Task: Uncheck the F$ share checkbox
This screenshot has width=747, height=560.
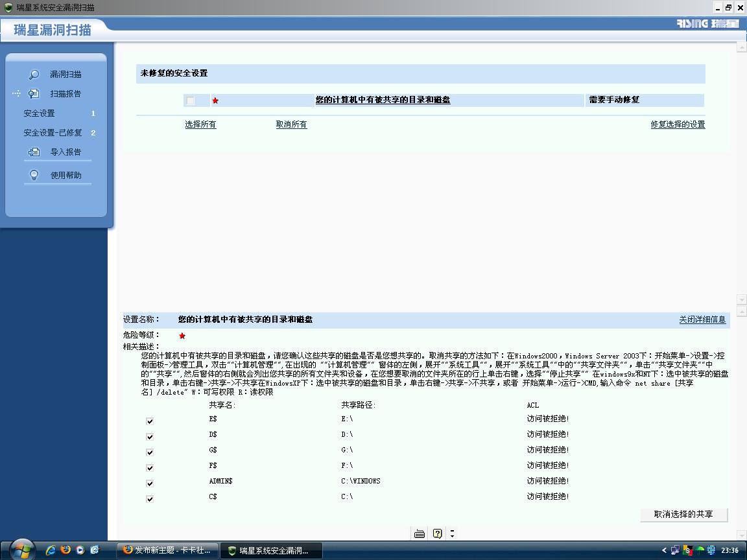Action: [x=150, y=467]
